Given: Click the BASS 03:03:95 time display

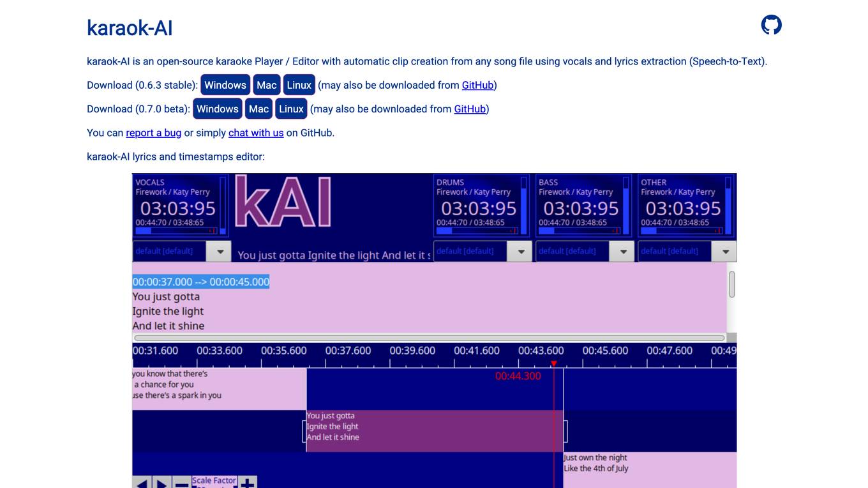Looking at the screenshot, I should coord(581,208).
